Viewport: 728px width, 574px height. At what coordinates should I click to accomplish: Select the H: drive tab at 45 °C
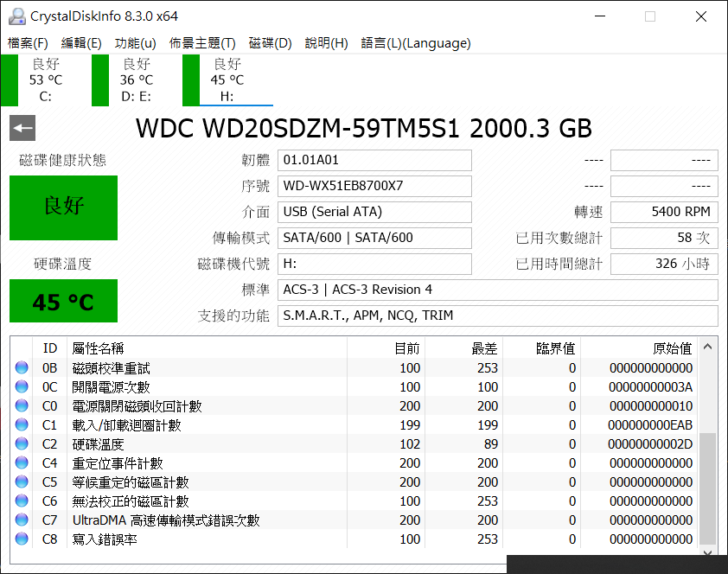point(227,80)
